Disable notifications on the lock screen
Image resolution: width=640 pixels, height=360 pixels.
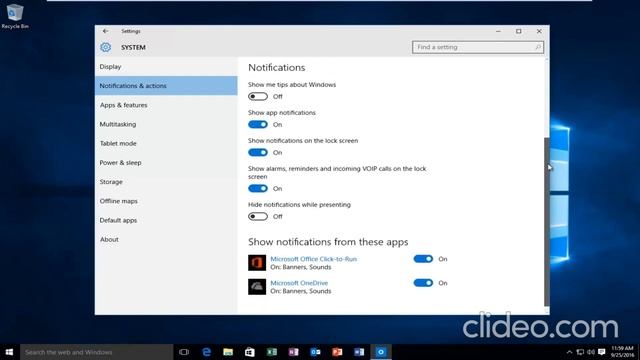[x=258, y=153]
